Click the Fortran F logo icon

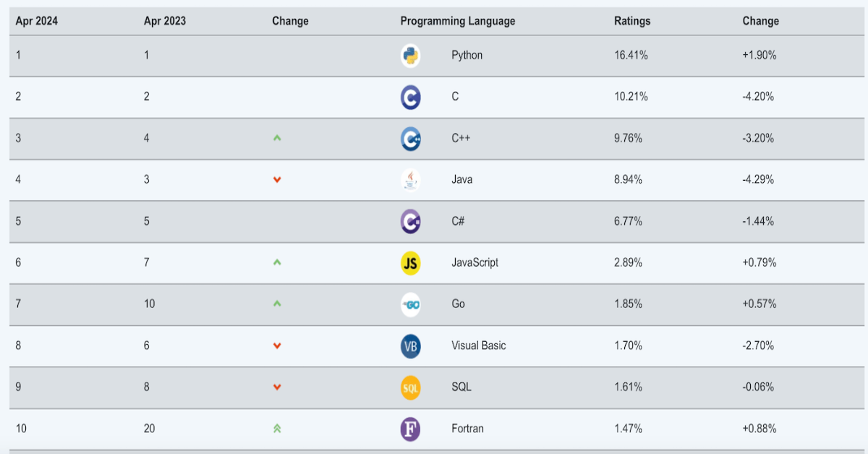pyautogui.click(x=410, y=429)
